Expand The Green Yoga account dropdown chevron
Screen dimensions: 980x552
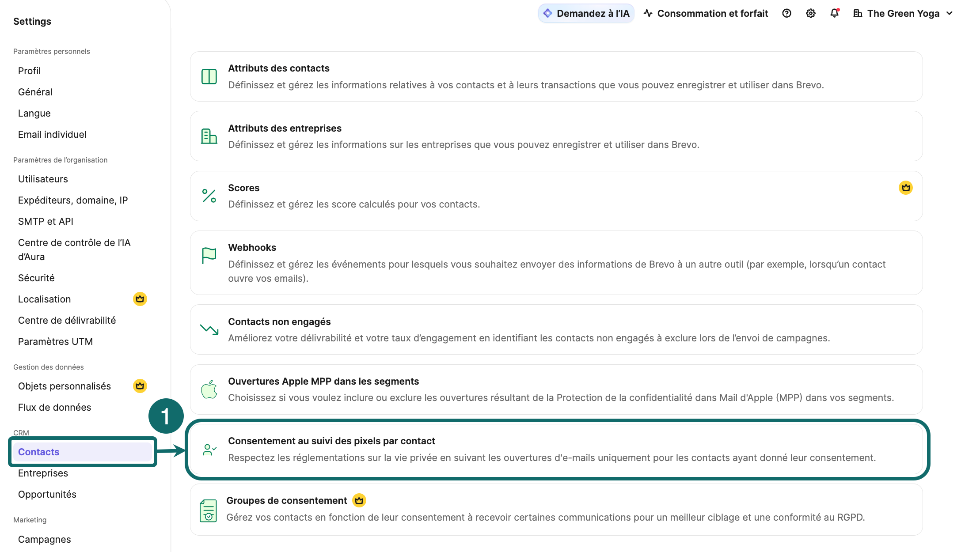tap(950, 13)
